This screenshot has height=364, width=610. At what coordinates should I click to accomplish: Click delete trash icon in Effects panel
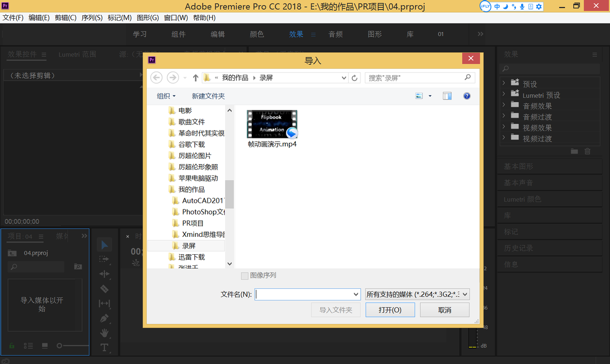588,151
